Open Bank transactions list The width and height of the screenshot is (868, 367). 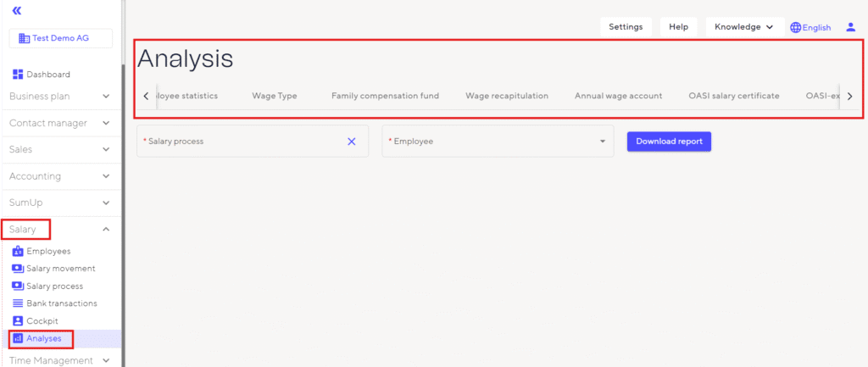click(x=61, y=303)
